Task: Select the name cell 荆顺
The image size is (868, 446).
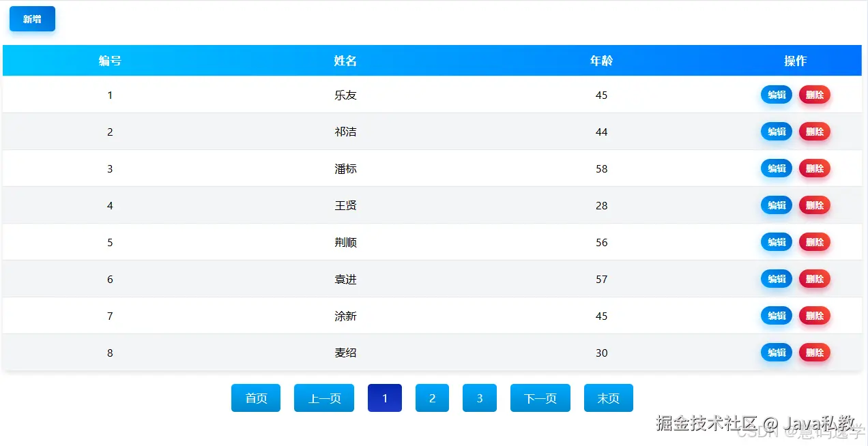Action: [x=345, y=243]
